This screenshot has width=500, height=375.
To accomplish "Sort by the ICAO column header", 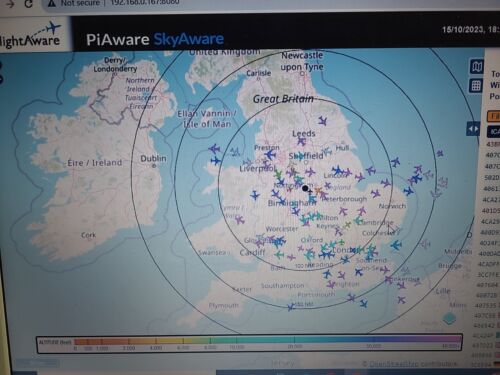I will (x=494, y=132).
